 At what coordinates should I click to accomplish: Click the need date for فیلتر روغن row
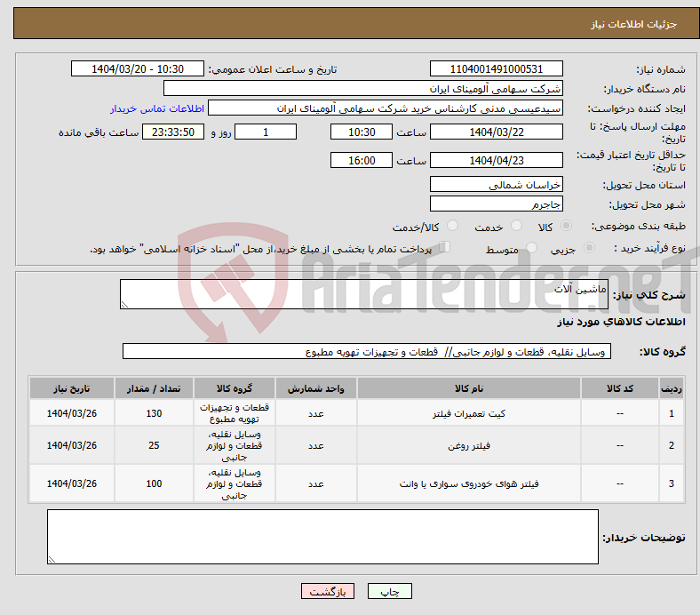point(72,445)
